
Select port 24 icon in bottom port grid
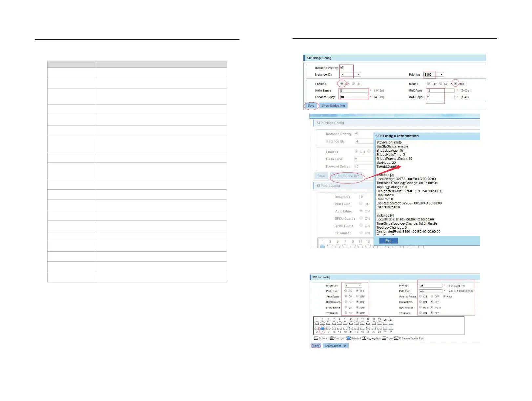[379, 328]
